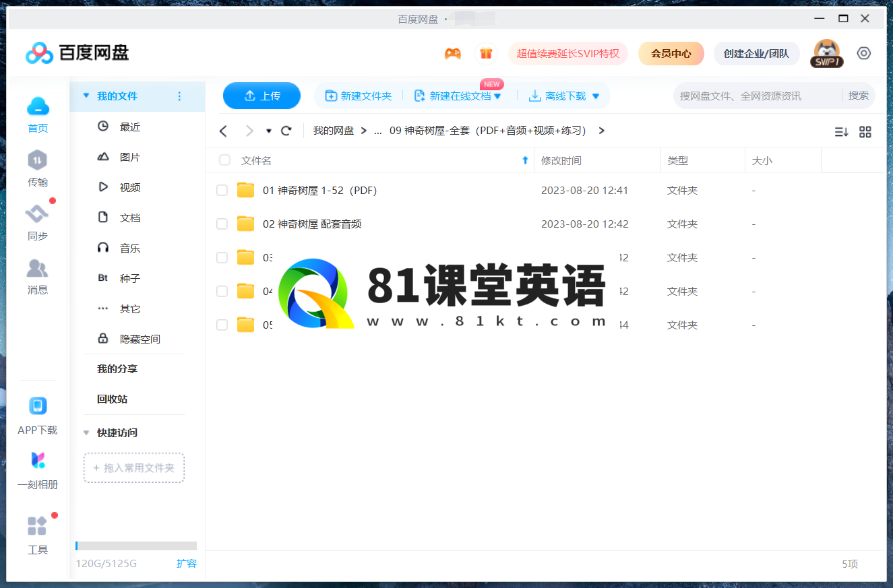Check the box for the 03 folder
Image resolution: width=893 pixels, height=588 pixels.
click(x=222, y=257)
